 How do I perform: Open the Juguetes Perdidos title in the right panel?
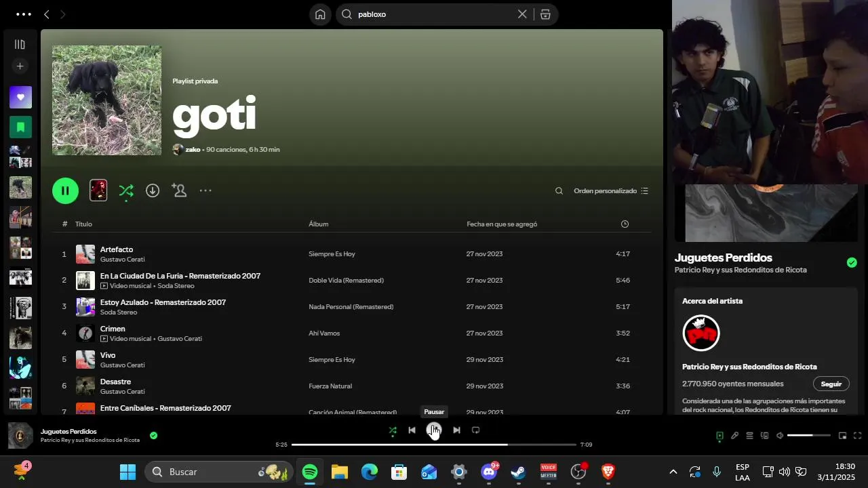[x=723, y=258]
